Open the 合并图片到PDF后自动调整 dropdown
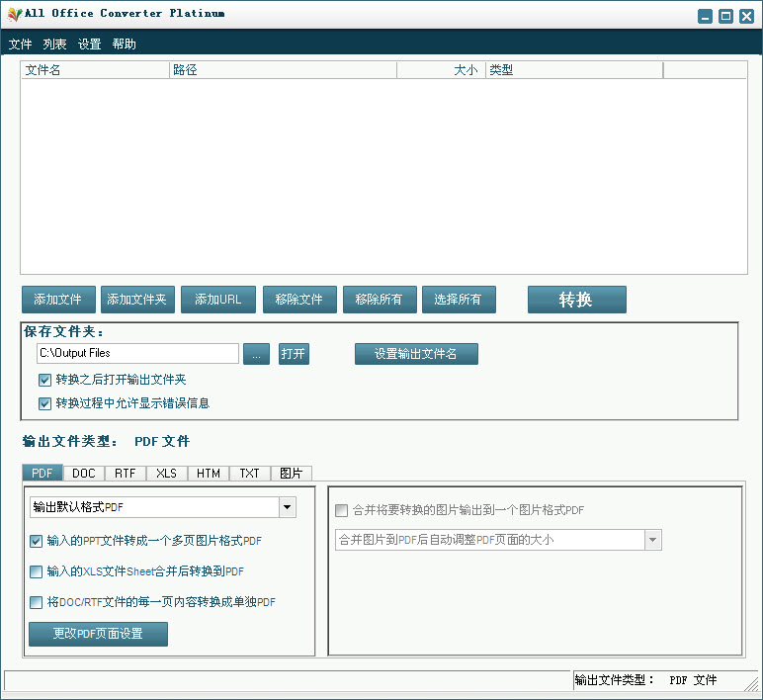763x700 pixels. (x=652, y=540)
